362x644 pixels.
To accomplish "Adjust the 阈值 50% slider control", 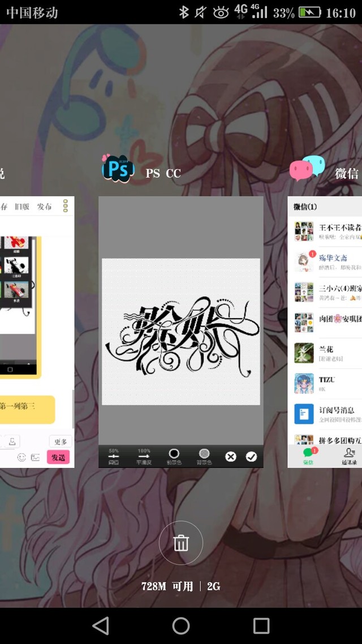I will click(114, 456).
